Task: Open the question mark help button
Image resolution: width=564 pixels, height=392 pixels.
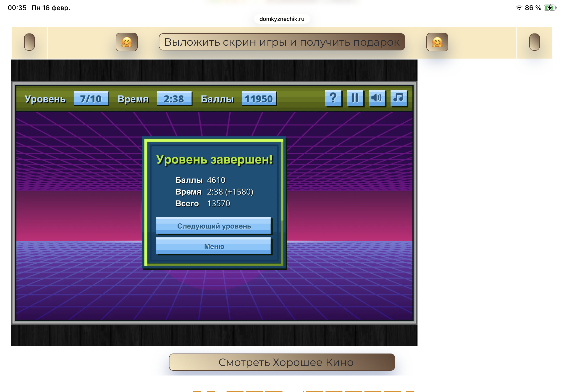Action: (333, 98)
